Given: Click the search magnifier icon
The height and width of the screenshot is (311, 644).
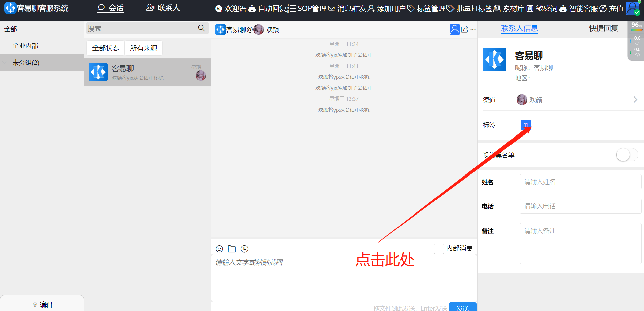Looking at the screenshot, I should click(x=202, y=28).
